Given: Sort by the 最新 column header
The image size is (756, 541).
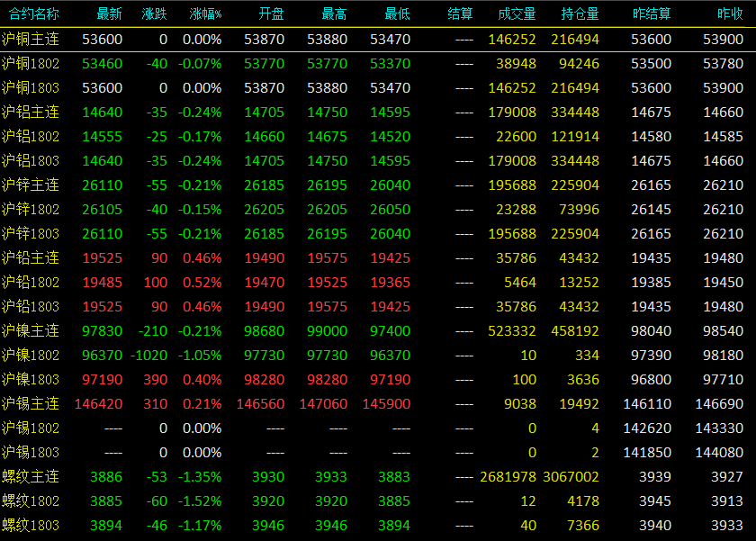Looking at the screenshot, I should [x=109, y=14].
